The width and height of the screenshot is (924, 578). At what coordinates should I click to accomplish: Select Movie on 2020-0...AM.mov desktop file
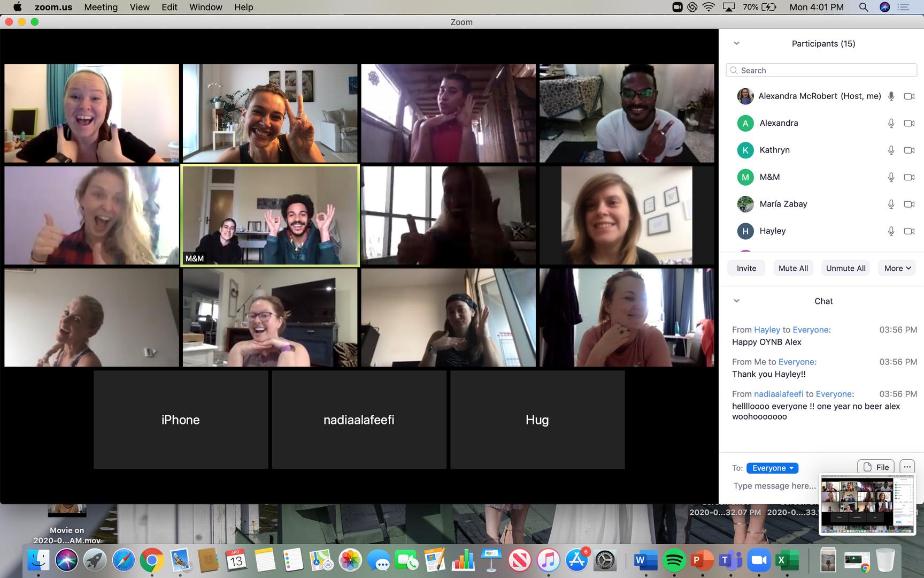[67, 523]
